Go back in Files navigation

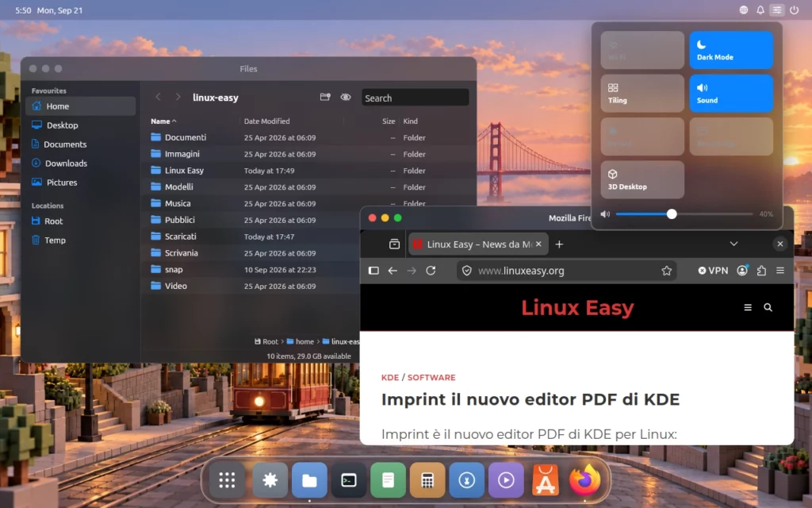(x=158, y=97)
